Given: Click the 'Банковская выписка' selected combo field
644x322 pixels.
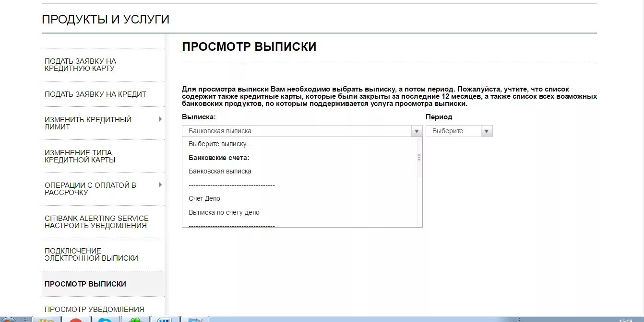Looking at the screenshot, I should [x=297, y=131].
